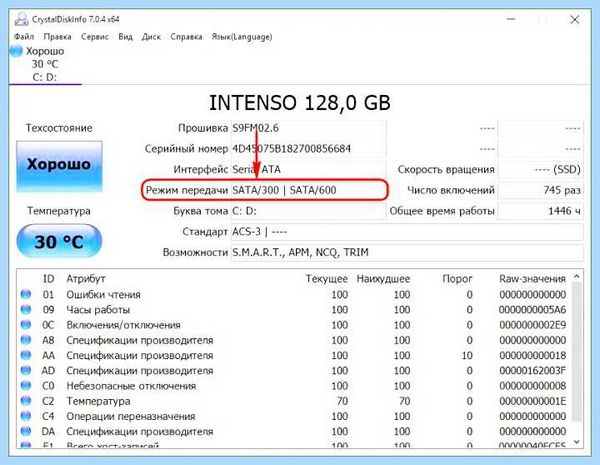Click status icon of attribute DA row

pyautogui.click(x=26, y=431)
